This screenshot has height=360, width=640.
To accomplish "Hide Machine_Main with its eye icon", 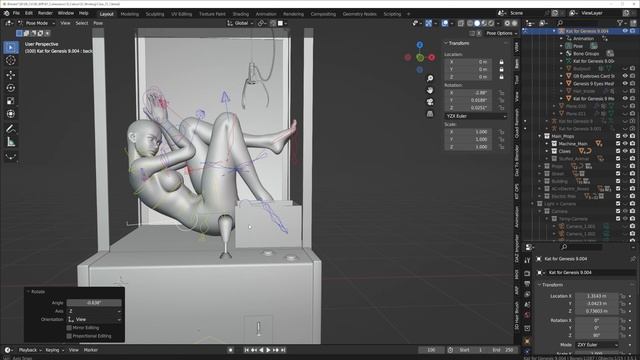I will click(625, 144).
